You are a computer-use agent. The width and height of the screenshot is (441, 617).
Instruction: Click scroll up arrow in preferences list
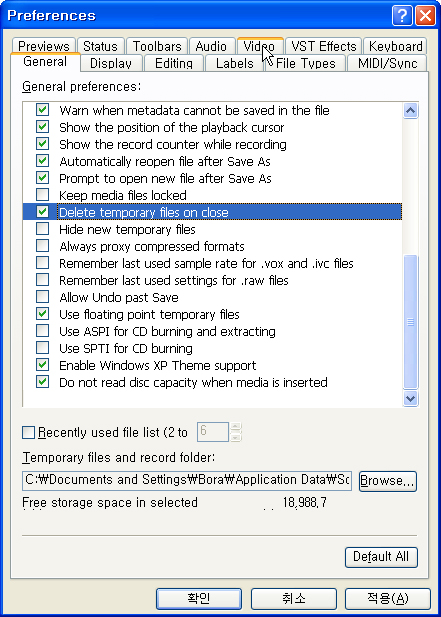[410, 111]
